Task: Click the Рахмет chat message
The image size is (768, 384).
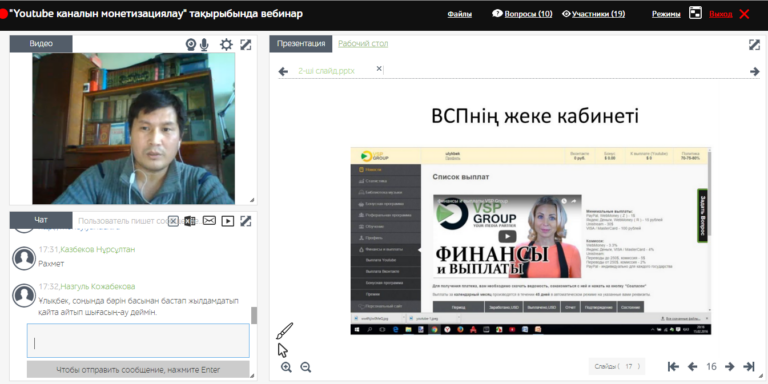Action: pyautogui.click(x=51, y=264)
